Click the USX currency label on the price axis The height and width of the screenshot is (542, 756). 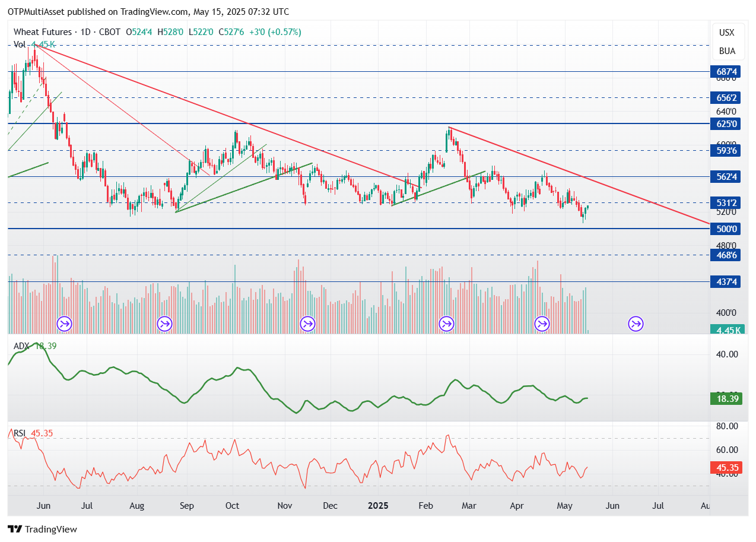pos(727,33)
